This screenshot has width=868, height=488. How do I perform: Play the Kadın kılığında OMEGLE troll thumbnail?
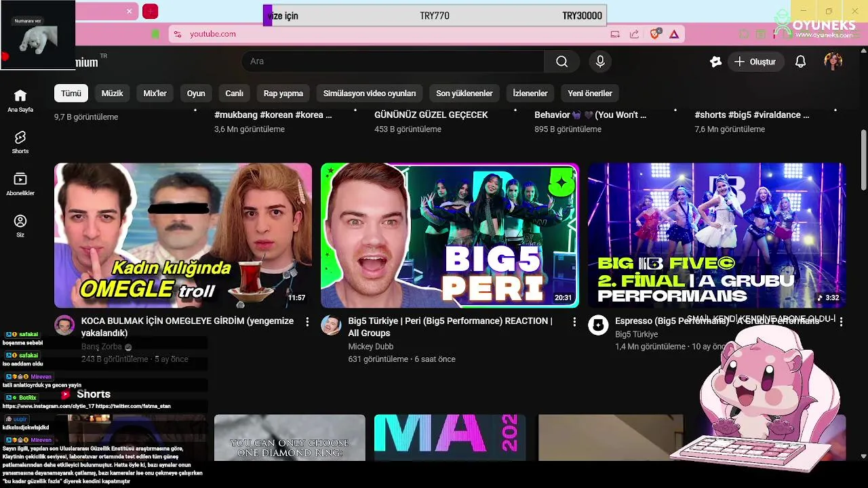click(183, 235)
